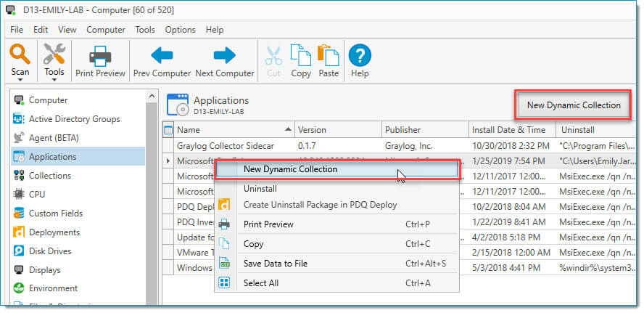Click the Print Preview printer icon
The width and height of the screenshot is (644, 313).
coord(100,56)
